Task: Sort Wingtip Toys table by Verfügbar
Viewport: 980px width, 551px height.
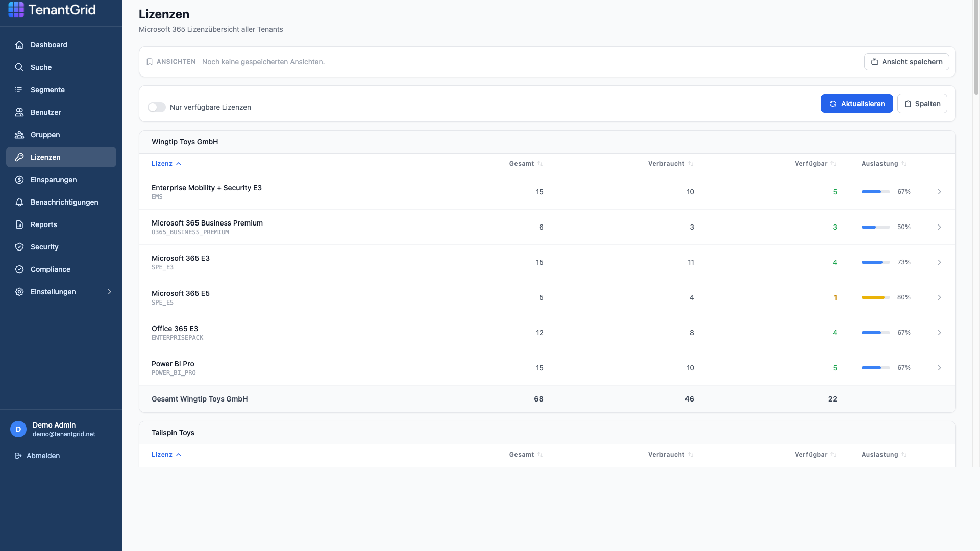Action: click(815, 164)
